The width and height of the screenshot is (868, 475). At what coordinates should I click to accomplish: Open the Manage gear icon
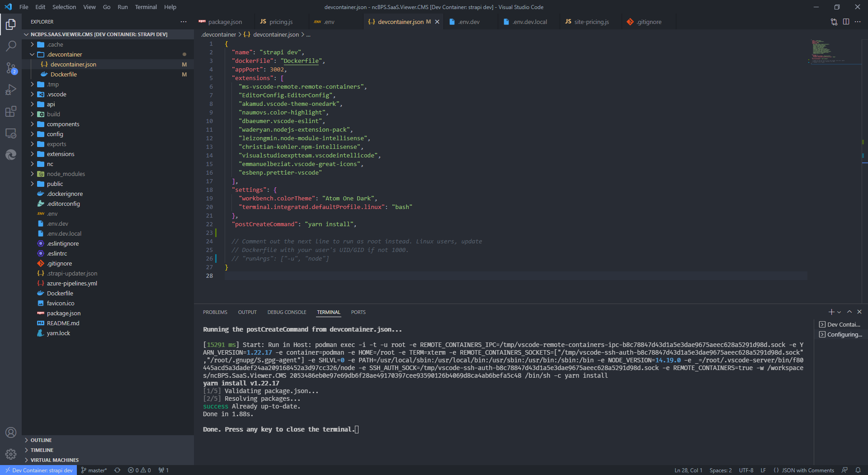coord(11,454)
